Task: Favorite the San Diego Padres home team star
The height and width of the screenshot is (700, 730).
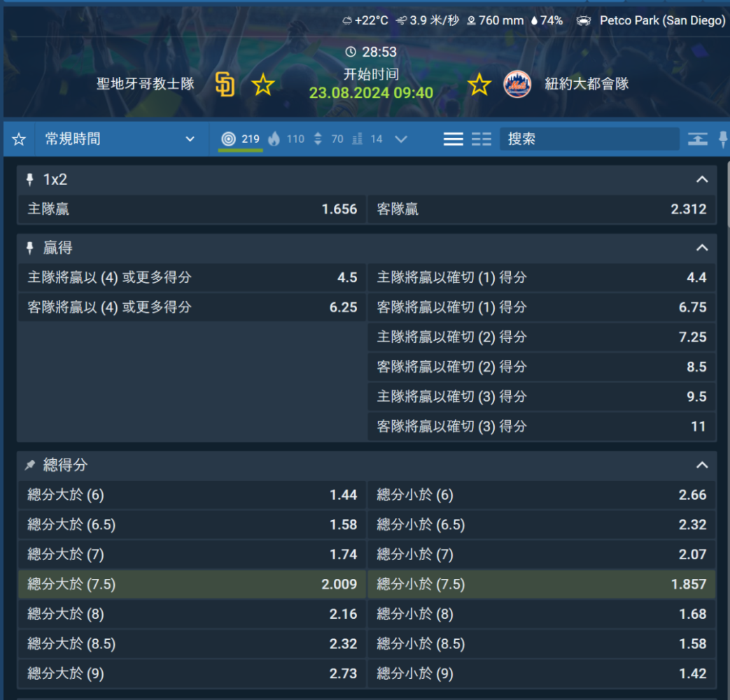Action: coord(263,85)
